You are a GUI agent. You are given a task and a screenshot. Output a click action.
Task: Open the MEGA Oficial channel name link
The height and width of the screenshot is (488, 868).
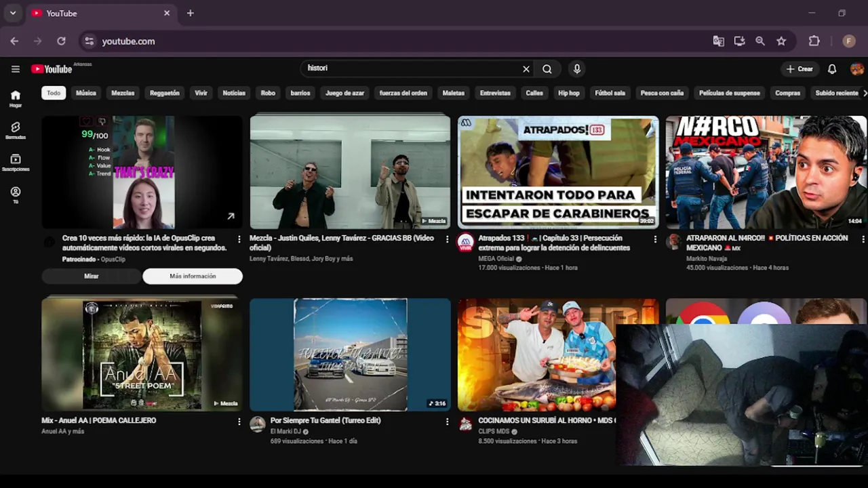click(497, 258)
